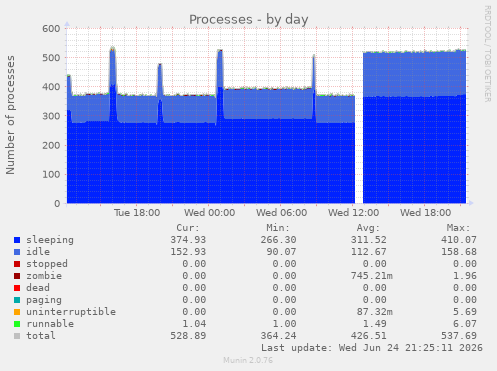Click the uninterruptible legend color swatch
This screenshot has height=371, width=497.
click(17, 312)
